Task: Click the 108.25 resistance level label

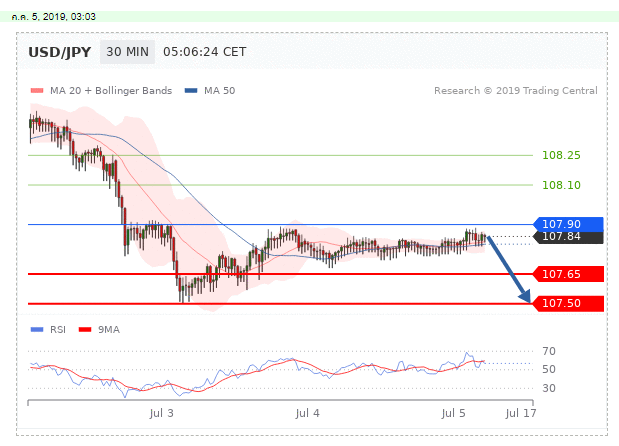Action: (561, 155)
